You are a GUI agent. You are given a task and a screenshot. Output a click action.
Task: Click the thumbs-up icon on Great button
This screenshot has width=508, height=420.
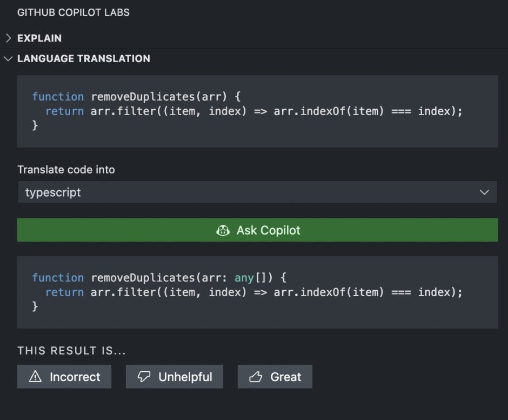click(x=256, y=377)
